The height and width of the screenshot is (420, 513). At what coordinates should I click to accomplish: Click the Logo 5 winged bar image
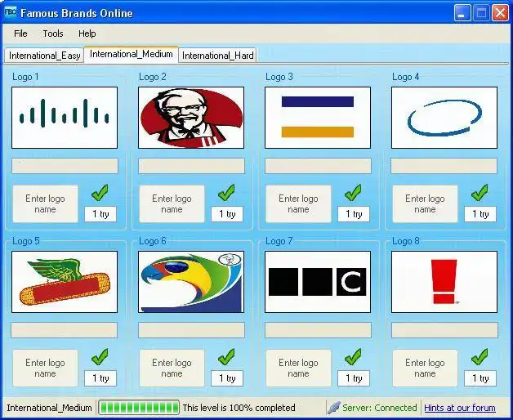click(x=65, y=282)
